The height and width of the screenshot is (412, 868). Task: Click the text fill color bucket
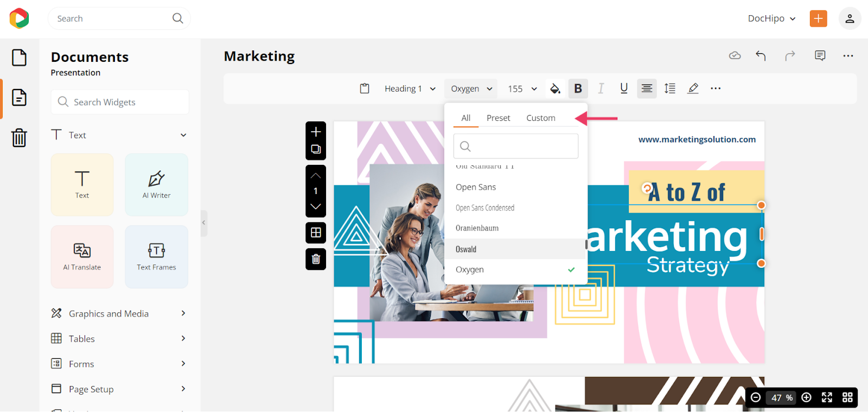[555, 88]
